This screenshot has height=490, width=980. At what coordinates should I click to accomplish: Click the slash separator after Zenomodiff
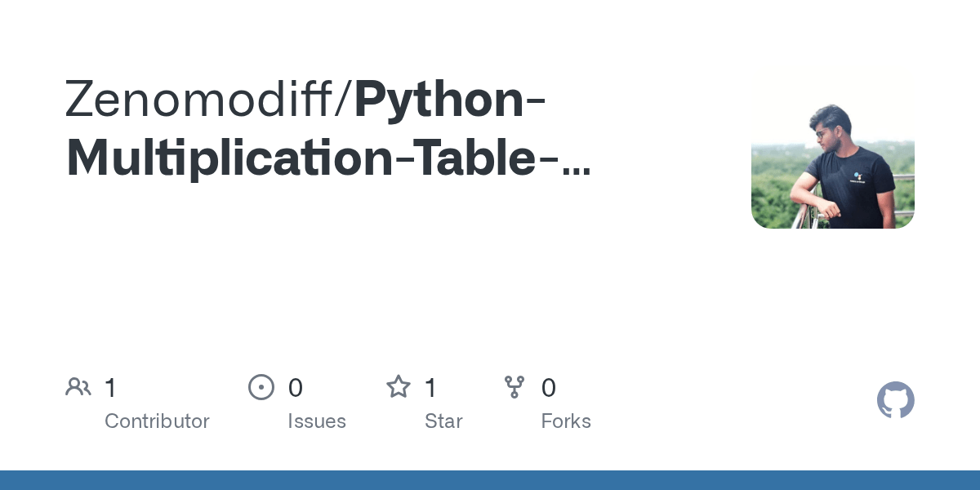pyautogui.click(x=346, y=99)
